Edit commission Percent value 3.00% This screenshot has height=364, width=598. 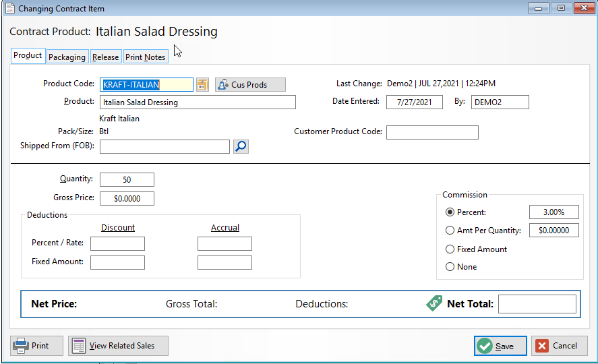(x=554, y=212)
